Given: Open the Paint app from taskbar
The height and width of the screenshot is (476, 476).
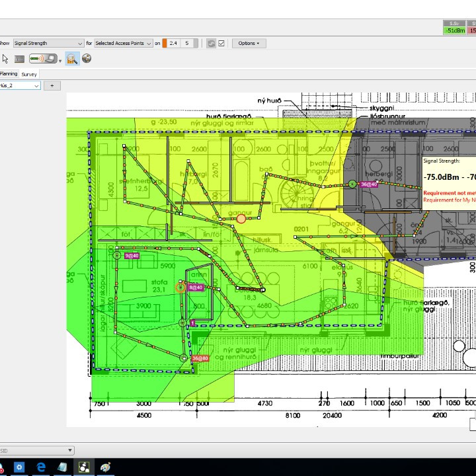Looking at the screenshot, I should [105, 467].
